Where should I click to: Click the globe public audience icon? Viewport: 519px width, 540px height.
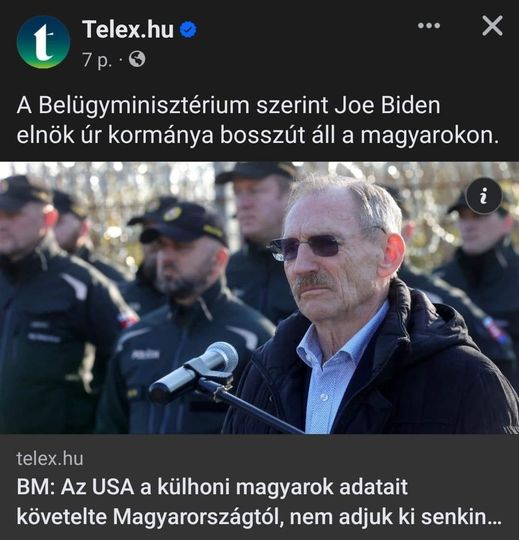[x=137, y=59]
